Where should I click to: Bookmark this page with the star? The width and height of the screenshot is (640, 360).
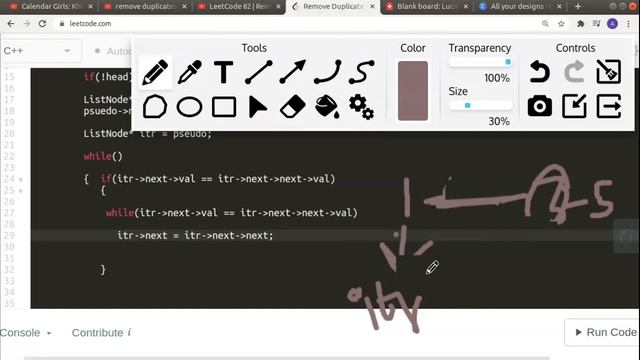561,24
